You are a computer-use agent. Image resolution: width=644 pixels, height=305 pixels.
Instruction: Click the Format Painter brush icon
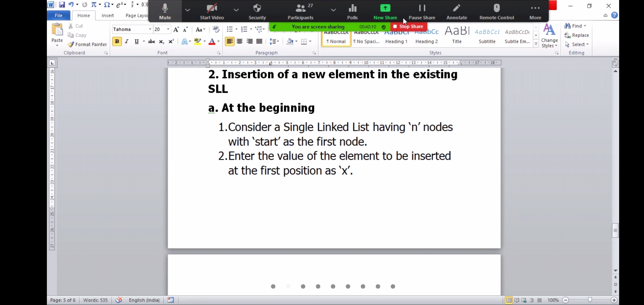click(x=71, y=44)
